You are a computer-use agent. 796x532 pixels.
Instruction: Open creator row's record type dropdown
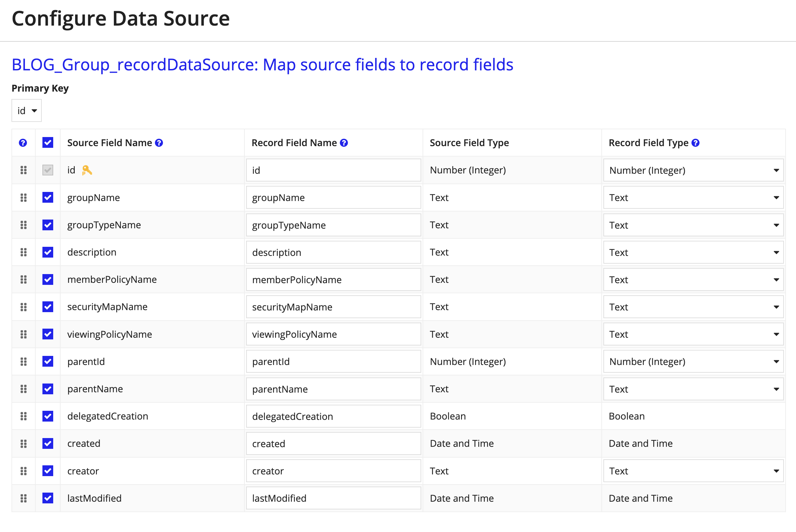point(693,471)
